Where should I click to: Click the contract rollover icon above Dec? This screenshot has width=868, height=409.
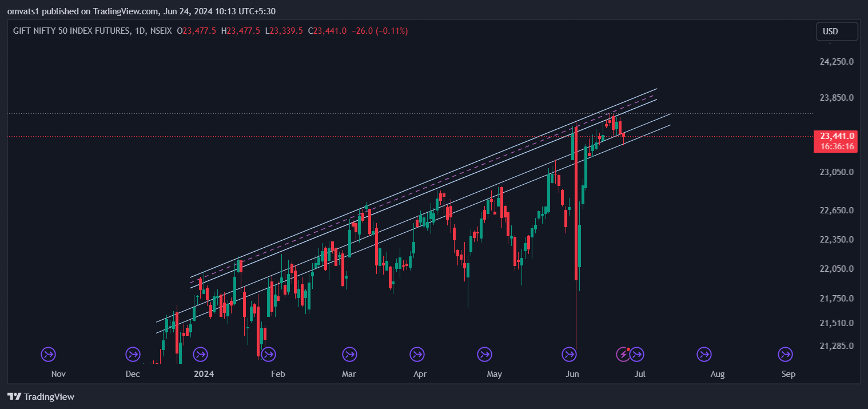point(133,355)
